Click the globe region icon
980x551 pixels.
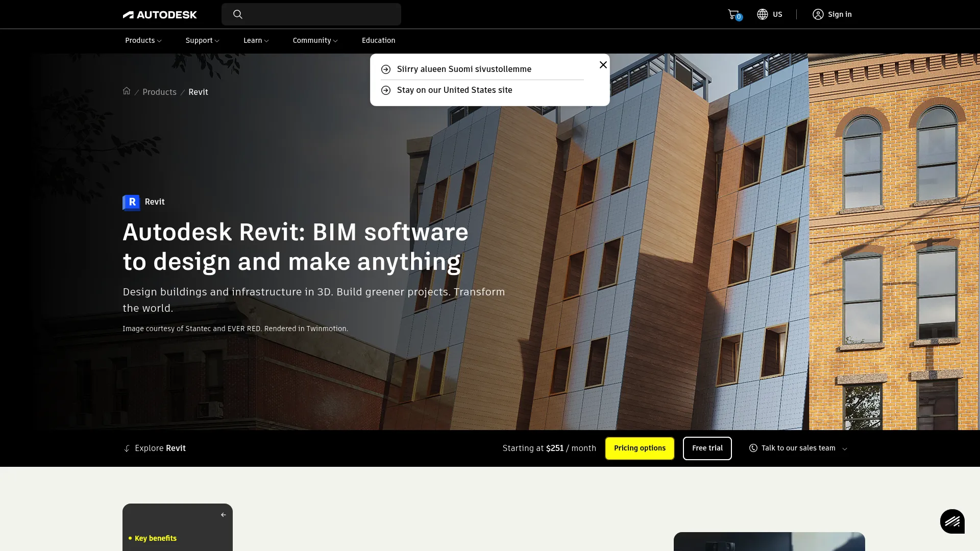(763, 14)
